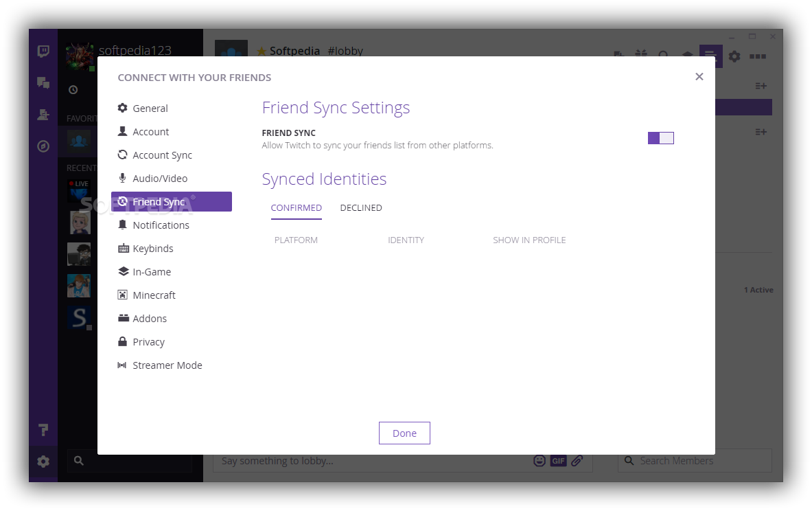The width and height of the screenshot is (812, 511).
Task: Click the three-dots more options icon
Action: pos(758,56)
